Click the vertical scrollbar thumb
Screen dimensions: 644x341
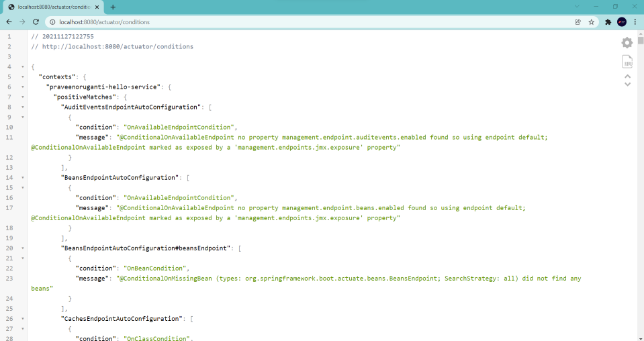[x=640, y=40]
